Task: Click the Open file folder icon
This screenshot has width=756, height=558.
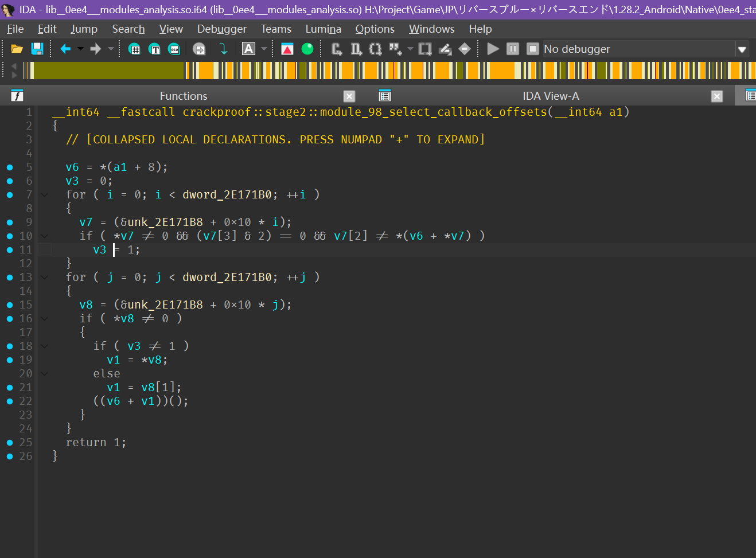Action: (x=17, y=49)
